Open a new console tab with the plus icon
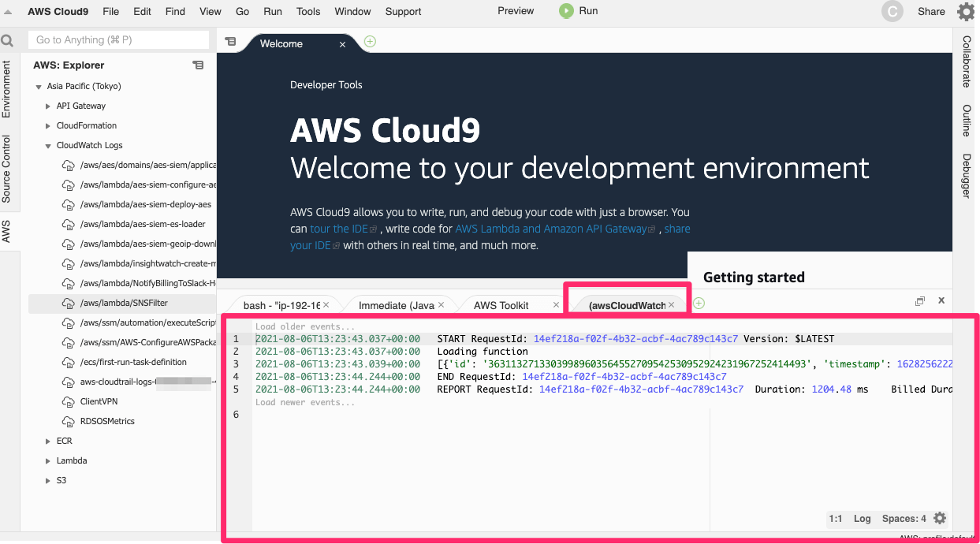 [699, 303]
